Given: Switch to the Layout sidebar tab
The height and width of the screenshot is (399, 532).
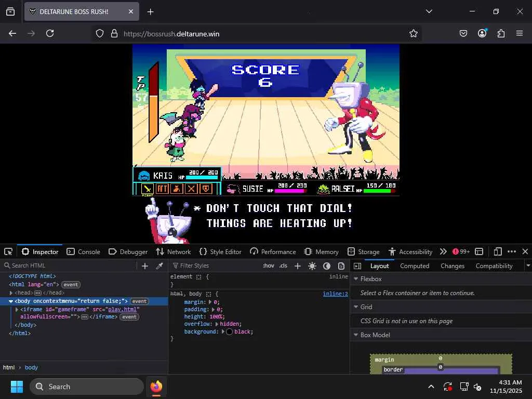Looking at the screenshot, I should pyautogui.click(x=379, y=266).
